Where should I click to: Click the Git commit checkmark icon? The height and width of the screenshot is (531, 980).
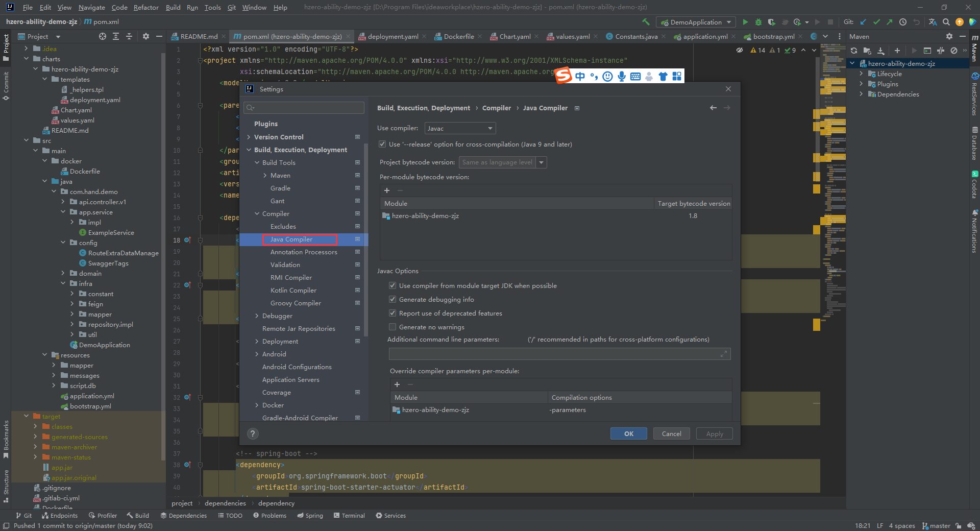click(876, 22)
